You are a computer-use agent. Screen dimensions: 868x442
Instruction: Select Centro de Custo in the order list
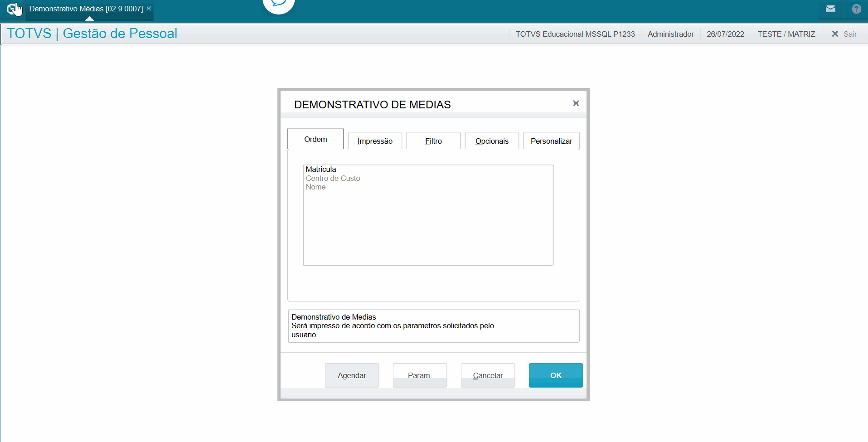[x=333, y=178]
